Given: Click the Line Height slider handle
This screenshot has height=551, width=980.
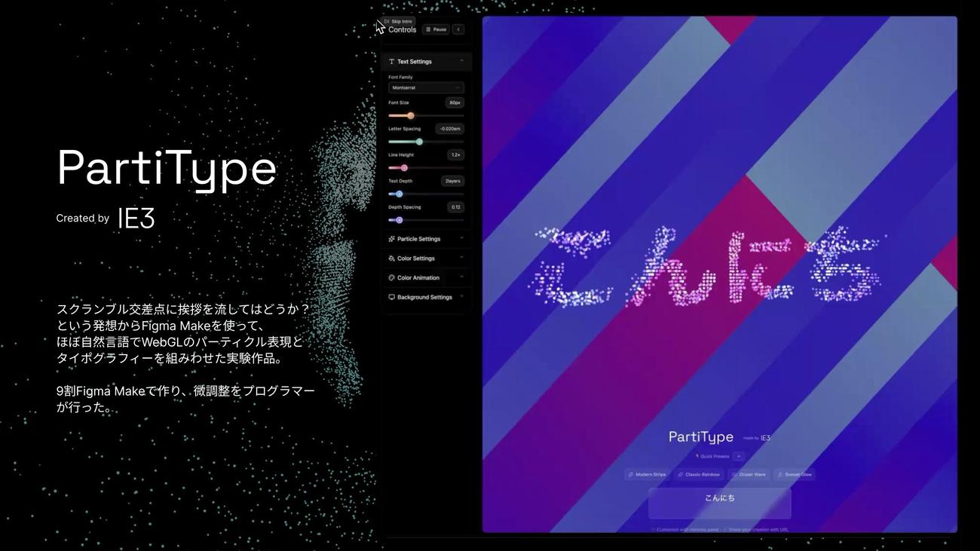Looking at the screenshot, I should tap(404, 168).
